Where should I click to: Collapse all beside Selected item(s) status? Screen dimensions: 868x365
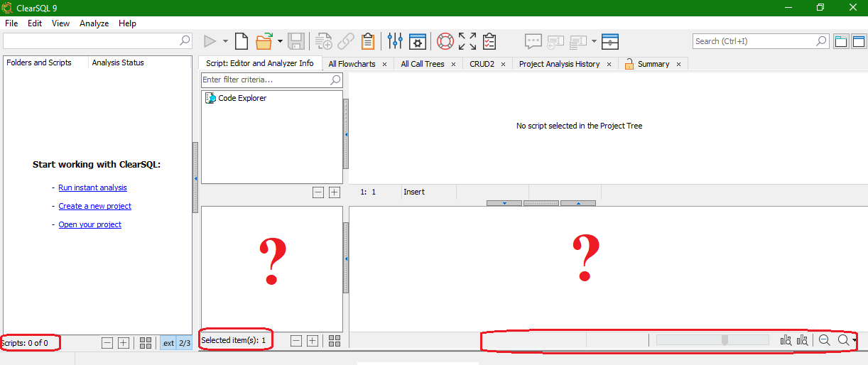[296, 341]
